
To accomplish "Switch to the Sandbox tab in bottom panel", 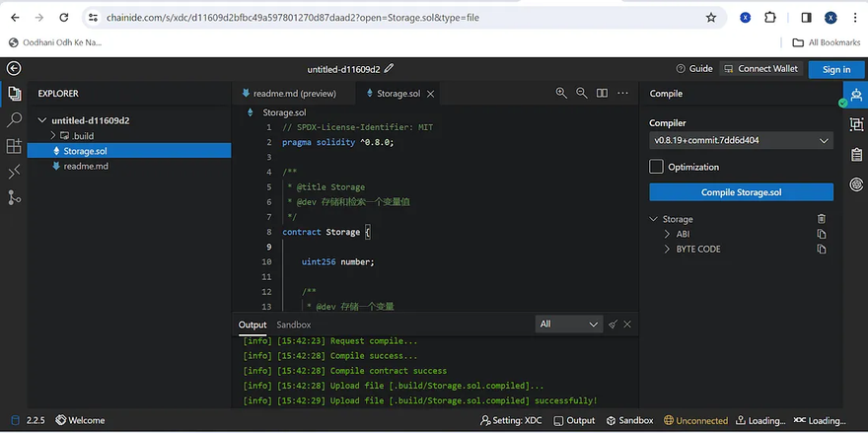I will click(x=293, y=325).
